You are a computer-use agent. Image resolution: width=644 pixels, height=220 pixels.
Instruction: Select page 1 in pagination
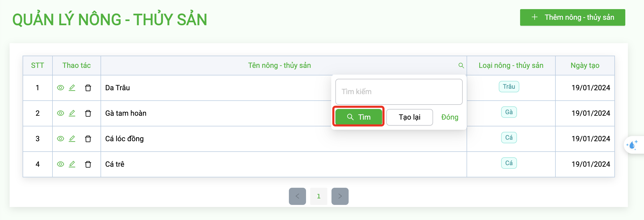pos(319,196)
